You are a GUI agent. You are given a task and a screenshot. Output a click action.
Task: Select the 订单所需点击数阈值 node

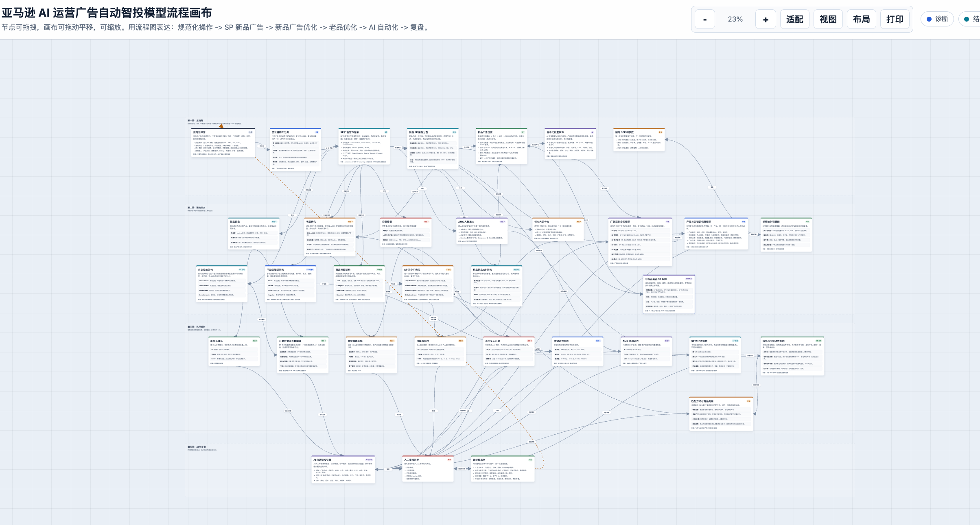click(x=303, y=355)
